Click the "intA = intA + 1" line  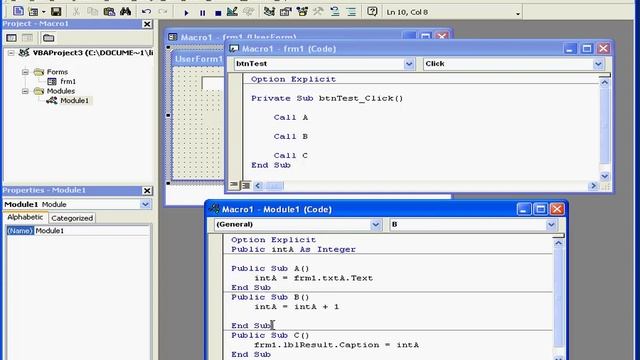tap(297, 307)
